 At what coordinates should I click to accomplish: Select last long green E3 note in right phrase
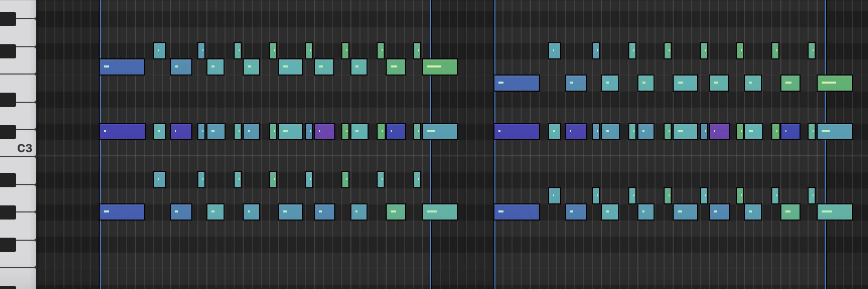tap(834, 83)
